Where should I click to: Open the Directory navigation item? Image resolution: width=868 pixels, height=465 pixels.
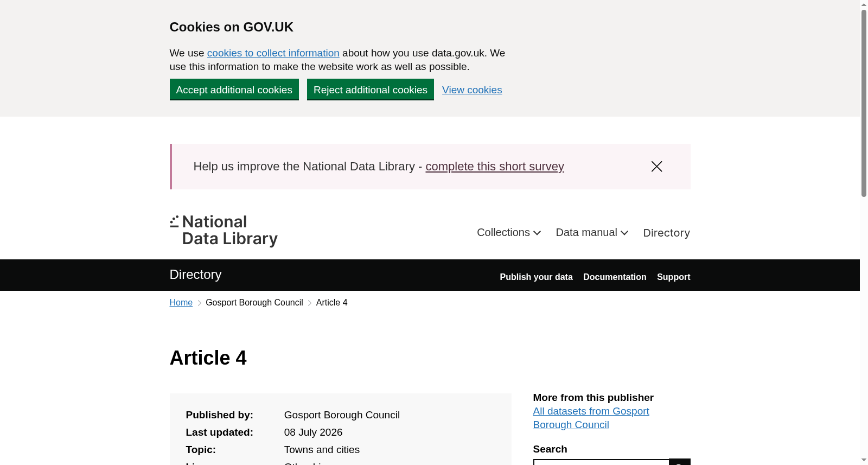coord(666,233)
